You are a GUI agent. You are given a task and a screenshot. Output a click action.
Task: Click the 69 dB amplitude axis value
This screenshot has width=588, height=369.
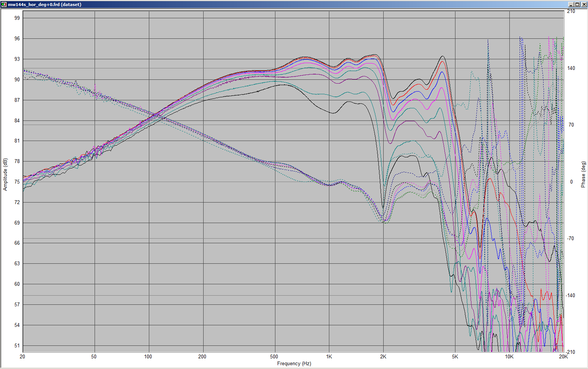(x=17, y=223)
